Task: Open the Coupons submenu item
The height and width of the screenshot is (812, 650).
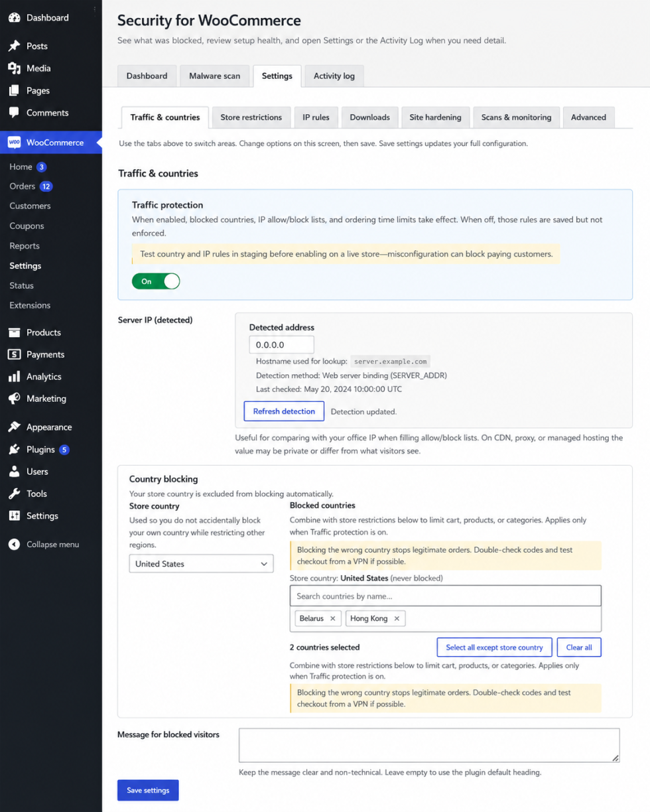Action: tap(27, 226)
